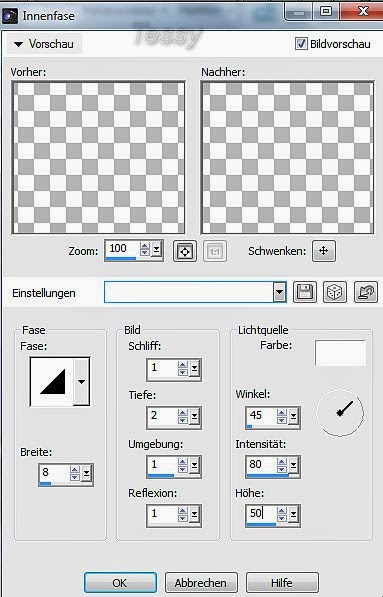Click the Vorher preview pane

click(x=99, y=157)
